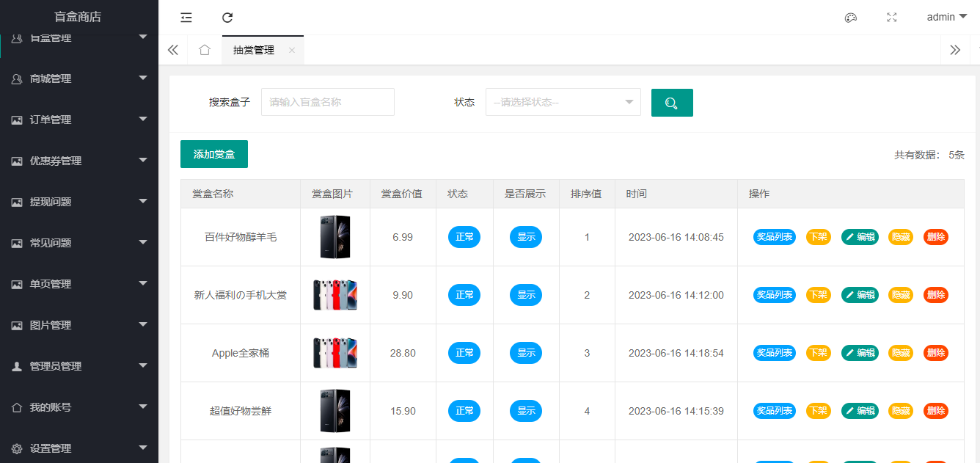Open the 状态 select dropdown

coord(563,103)
